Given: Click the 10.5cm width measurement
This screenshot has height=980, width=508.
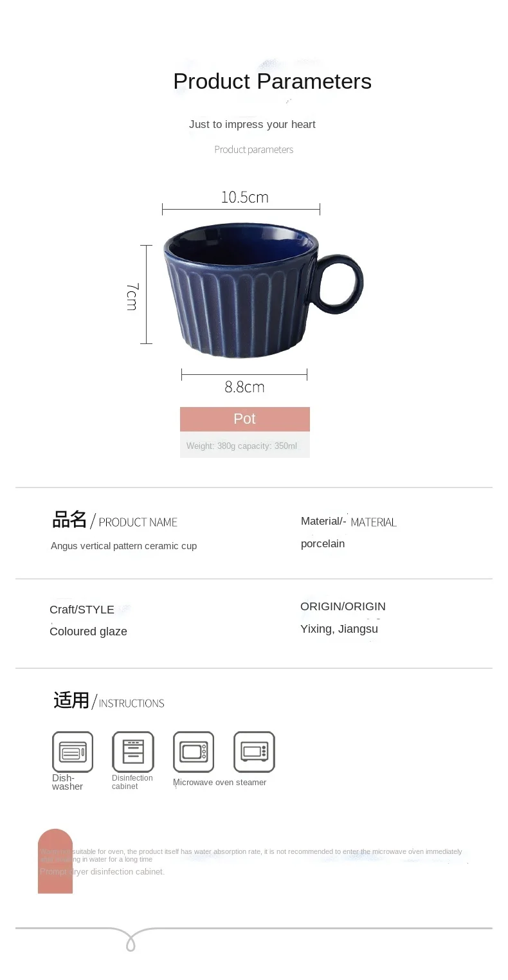Looking at the screenshot, I should 244,197.
